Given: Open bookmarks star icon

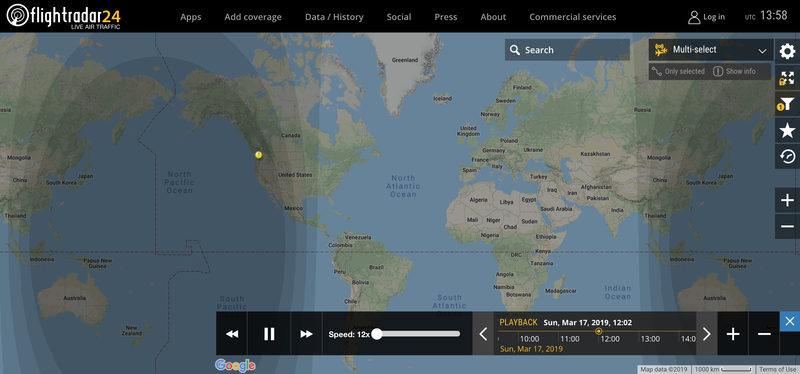Looking at the screenshot, I should (x=787, y=131).
